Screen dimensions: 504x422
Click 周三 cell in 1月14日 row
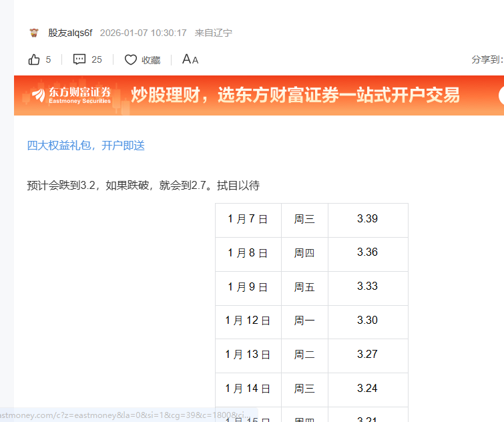(304, 390)
